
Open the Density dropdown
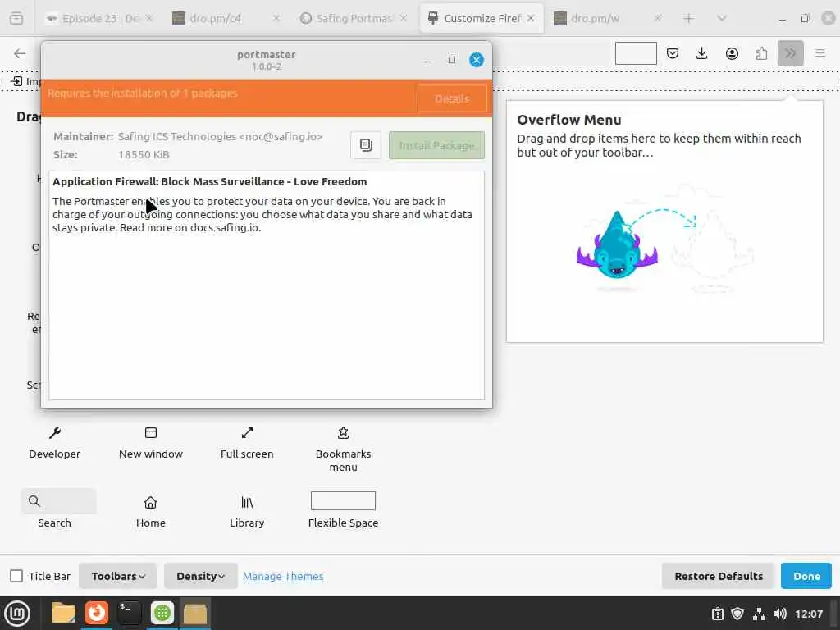point(200,576)
